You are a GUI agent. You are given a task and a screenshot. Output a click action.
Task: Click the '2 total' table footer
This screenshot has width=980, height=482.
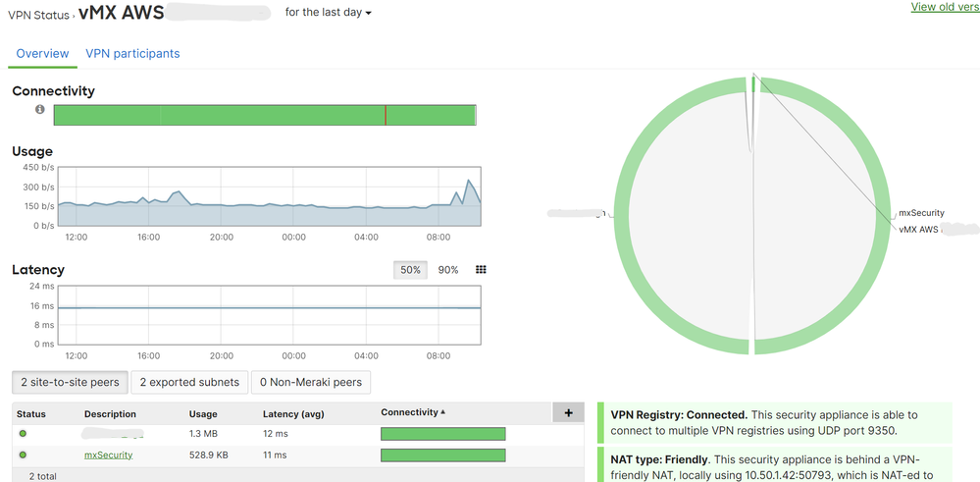tap(42, 476)
